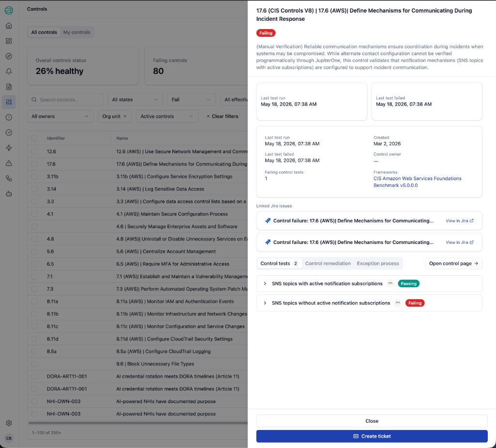Image resolution: width=496 pixels, height=448 pixels.
Task: Switch to the My controls tab
Action: click(x=77, y=32)
